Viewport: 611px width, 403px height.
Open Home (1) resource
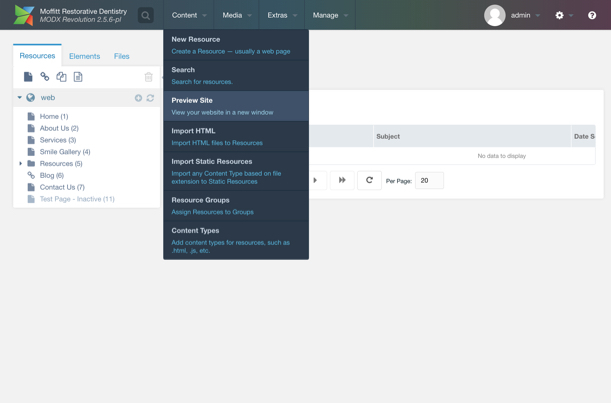pyautogui.click(x=54, y=116)
